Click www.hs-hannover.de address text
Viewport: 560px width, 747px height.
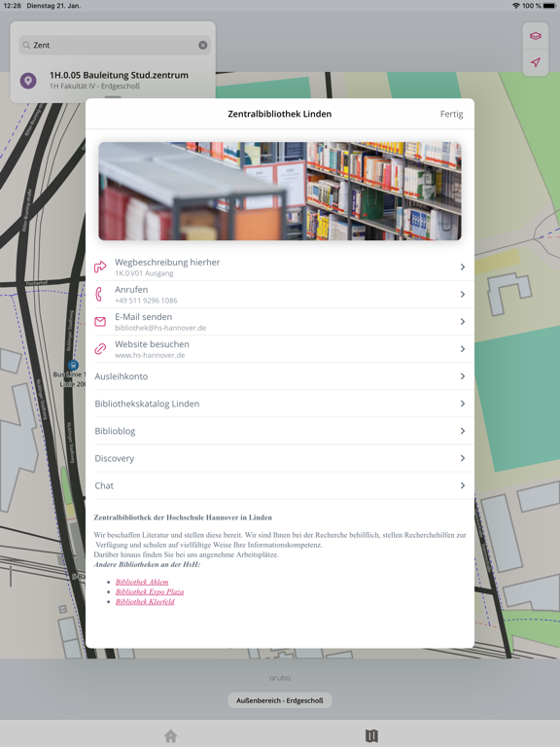pos(150,355)
